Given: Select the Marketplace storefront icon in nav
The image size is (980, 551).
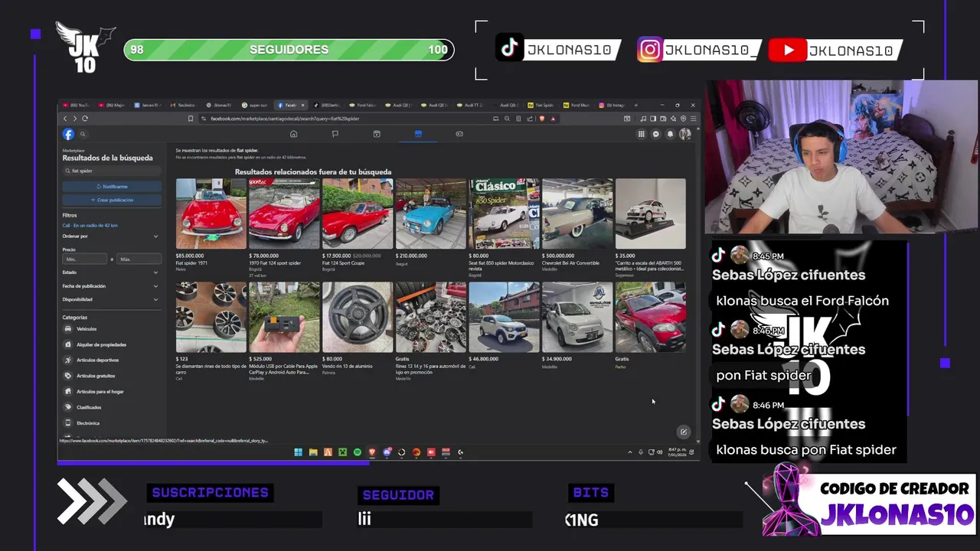Looking at the screenshot, I should [418, 134].
